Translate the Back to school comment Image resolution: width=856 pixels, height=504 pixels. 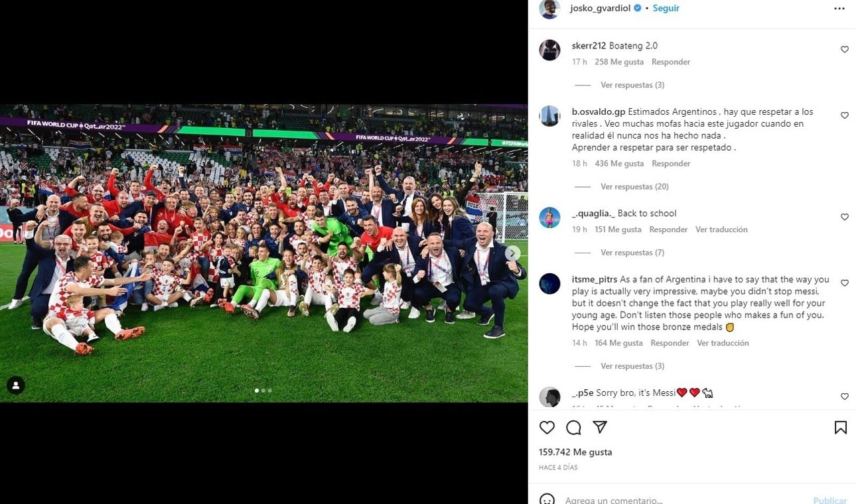[721, 229]
